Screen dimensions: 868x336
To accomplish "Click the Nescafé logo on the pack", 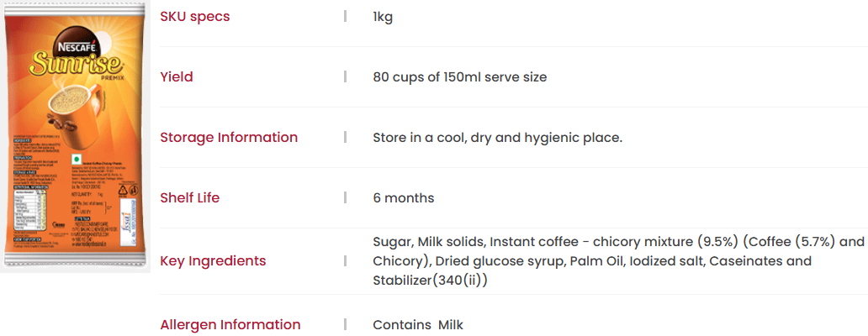I will click(x=77, y=46).
